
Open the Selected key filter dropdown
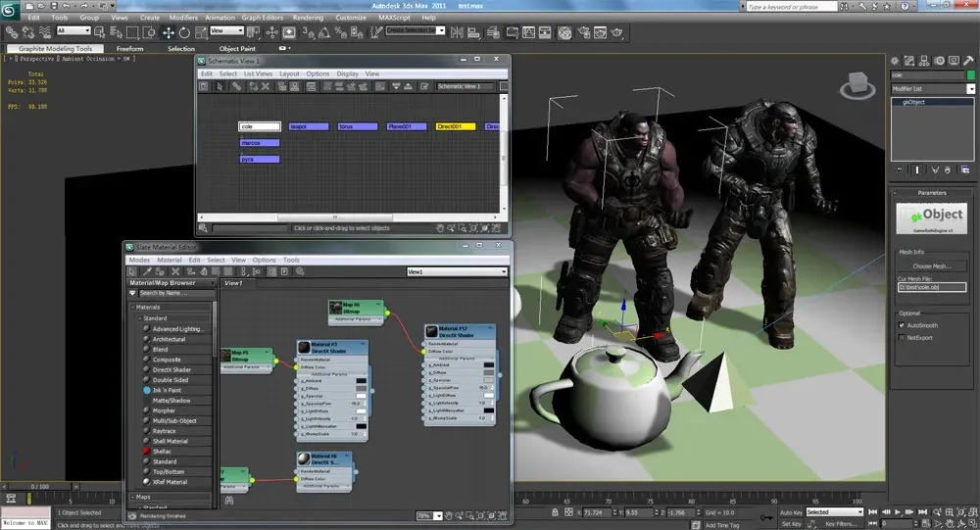(x=834, y=511)
